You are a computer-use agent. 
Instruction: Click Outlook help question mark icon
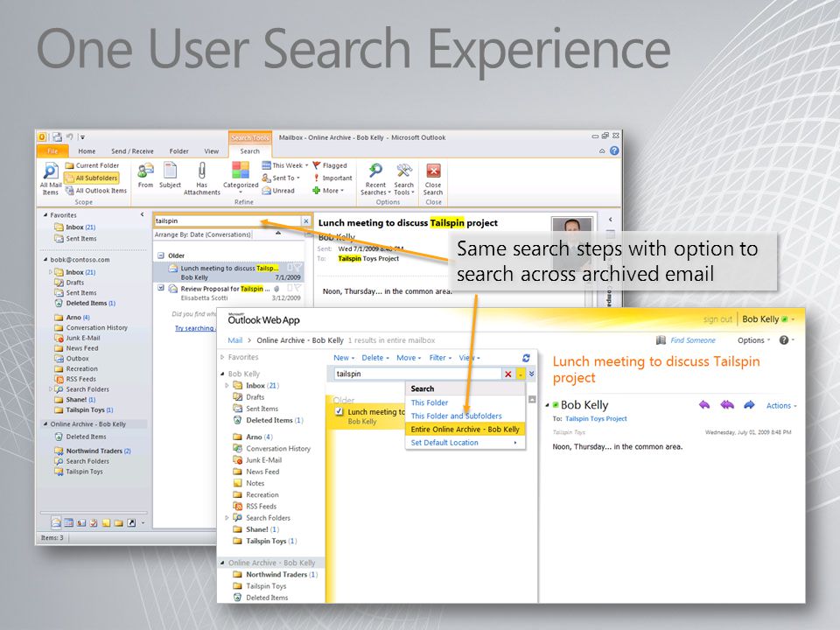click(614, 151)
